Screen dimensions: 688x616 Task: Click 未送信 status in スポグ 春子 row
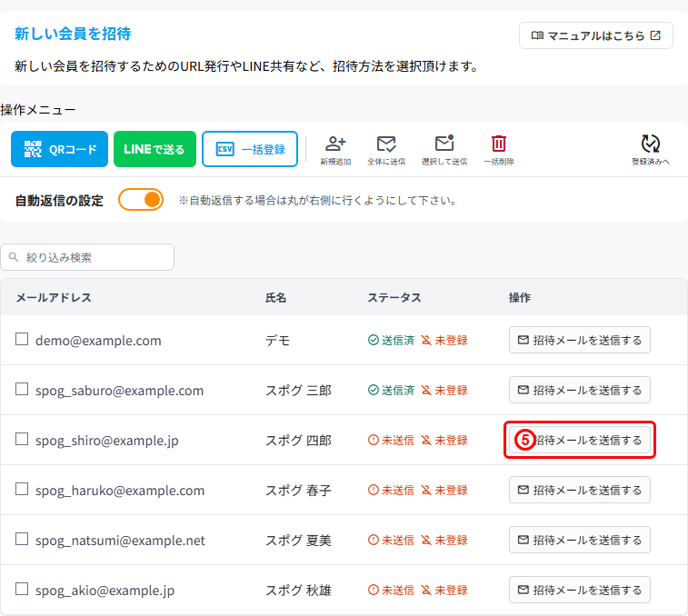coord(391,491)
